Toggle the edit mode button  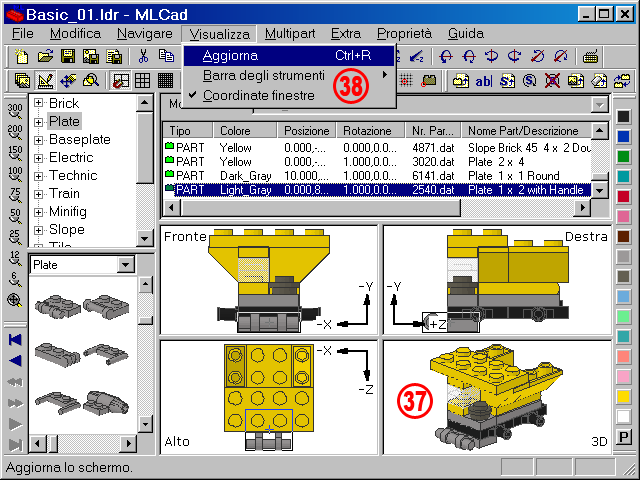[45, 80]
